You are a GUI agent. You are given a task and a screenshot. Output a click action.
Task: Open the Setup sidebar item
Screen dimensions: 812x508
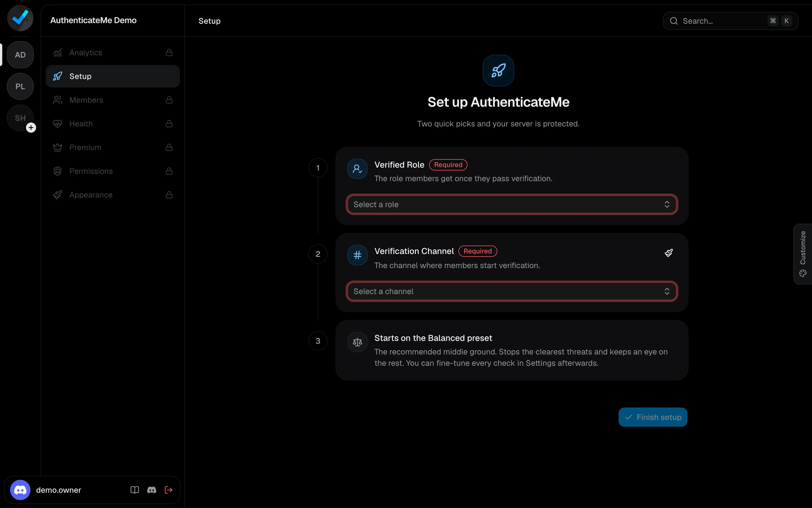pyautogui.click(x=113, y=76)
